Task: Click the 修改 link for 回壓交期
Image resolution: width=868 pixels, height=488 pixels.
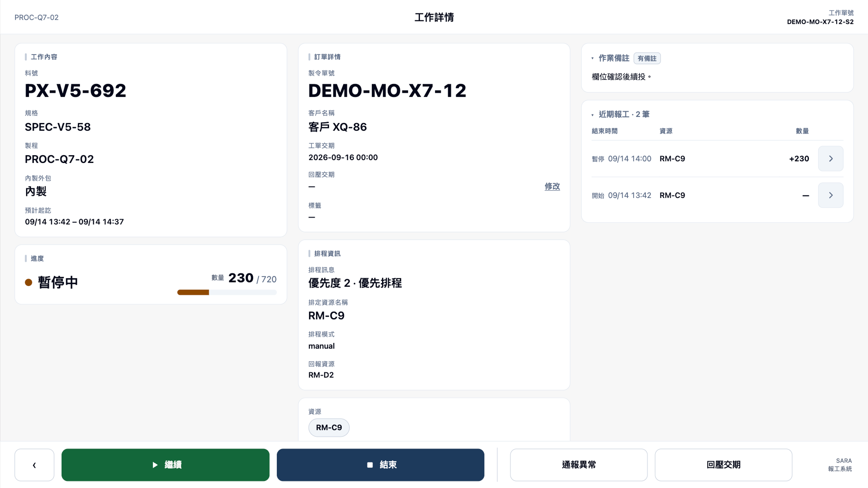Action: [x=552, y=186]
